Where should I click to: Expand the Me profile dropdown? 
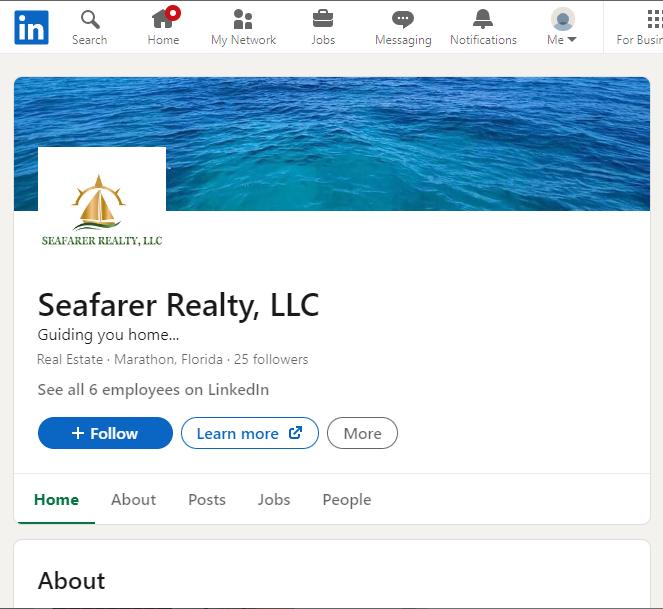pos(562,27)
